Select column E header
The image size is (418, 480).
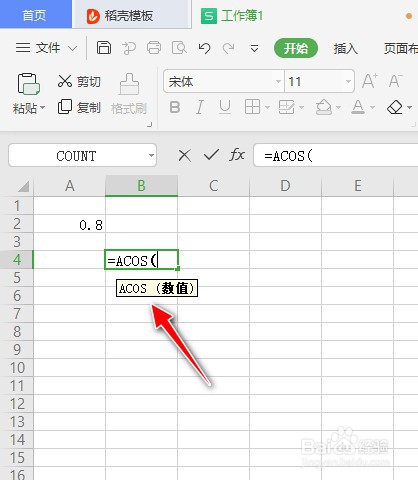click(357, 185)
